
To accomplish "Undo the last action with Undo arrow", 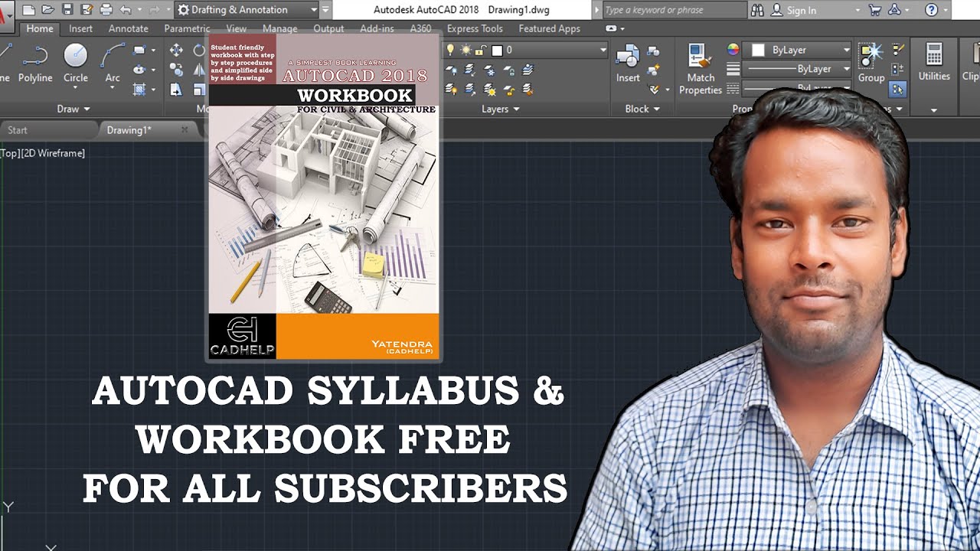I will [126, 10].
